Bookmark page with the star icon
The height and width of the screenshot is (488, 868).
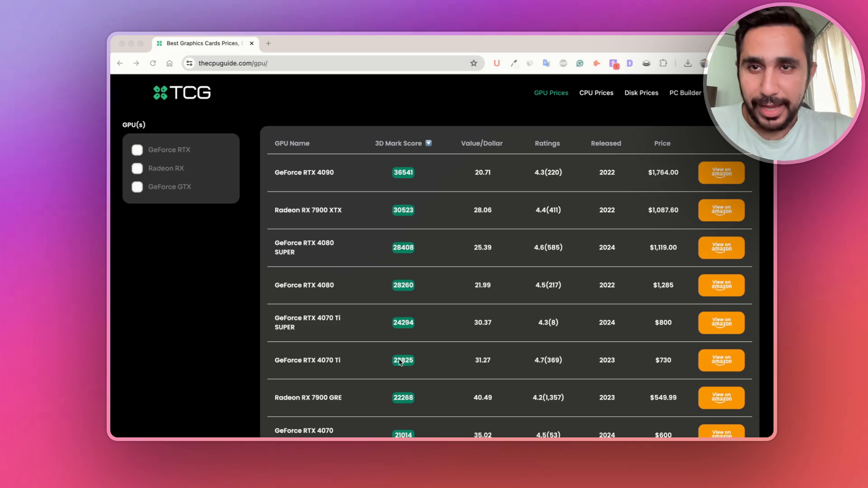coord(473,63)
